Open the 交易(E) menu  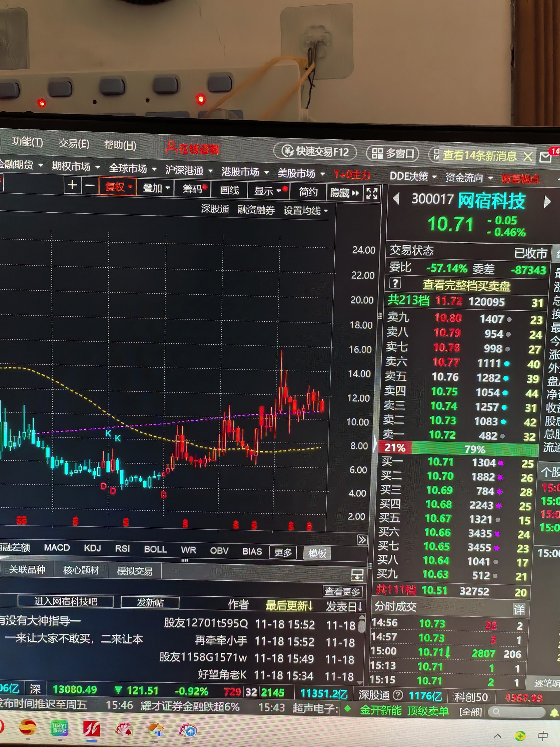(74, 143)
